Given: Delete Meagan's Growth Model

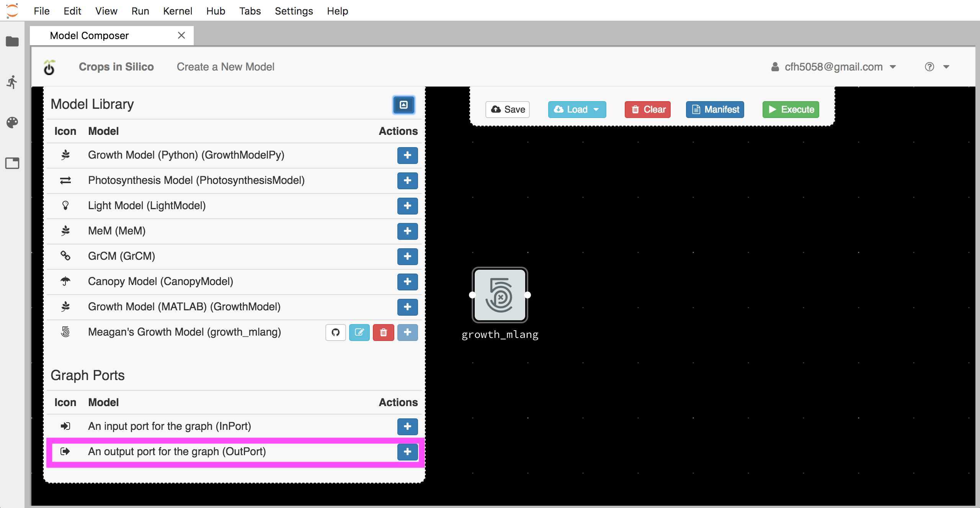Looking at the screenshot, I should 384,332.
